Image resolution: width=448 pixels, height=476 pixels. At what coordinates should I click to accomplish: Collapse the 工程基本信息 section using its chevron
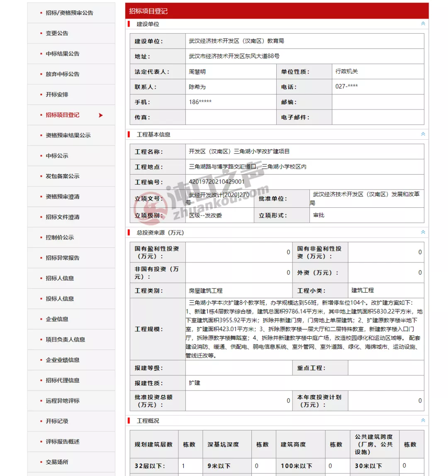pyautogui.click(x=423, y=134)
